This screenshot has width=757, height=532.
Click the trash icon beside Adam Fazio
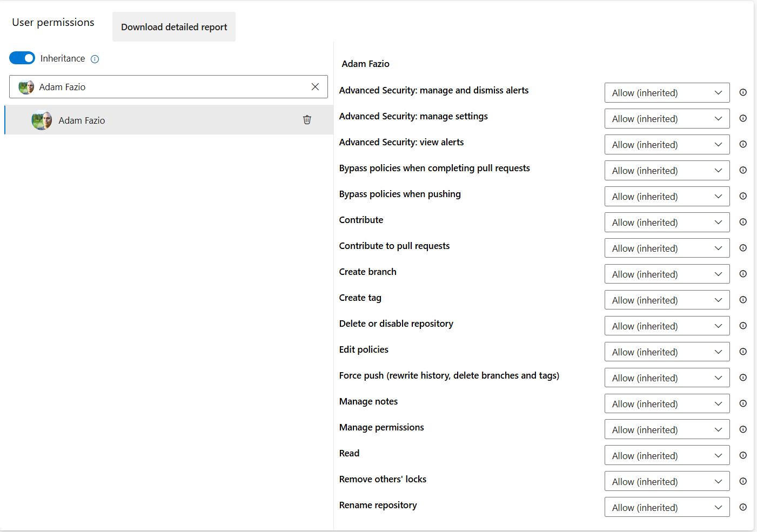[x=307, y=120]
